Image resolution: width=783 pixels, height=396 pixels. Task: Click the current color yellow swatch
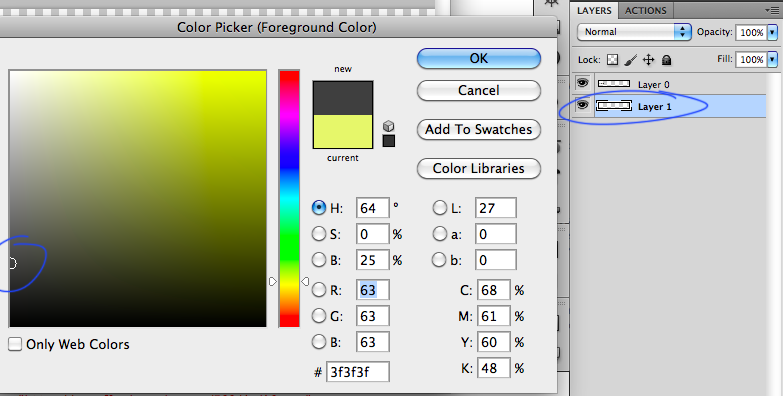[343, 131]
